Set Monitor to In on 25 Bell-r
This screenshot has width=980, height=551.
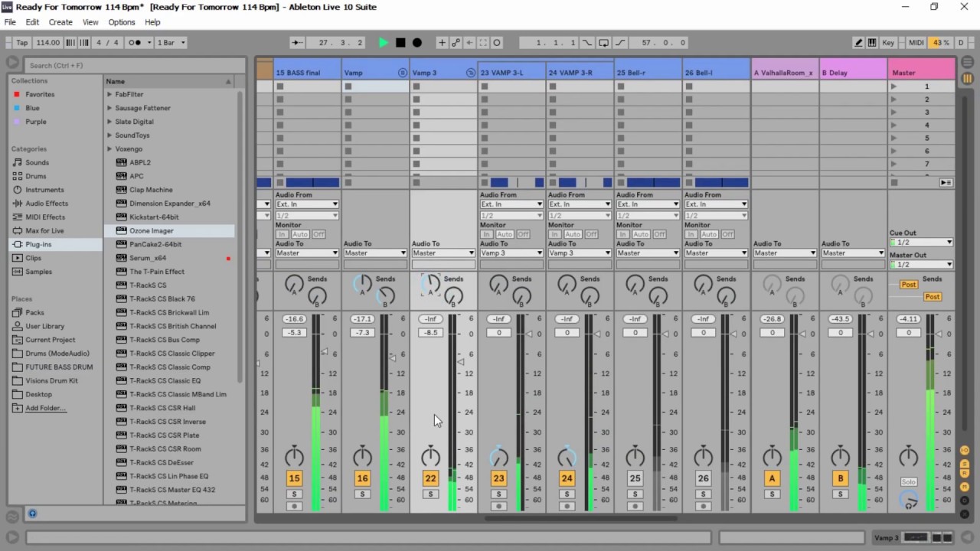[622, 234]
